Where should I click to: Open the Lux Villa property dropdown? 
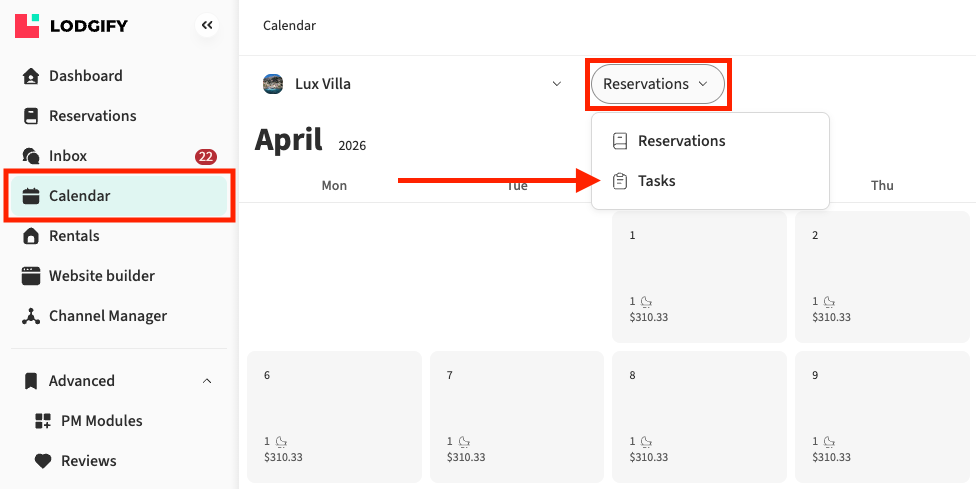point(557,84)
